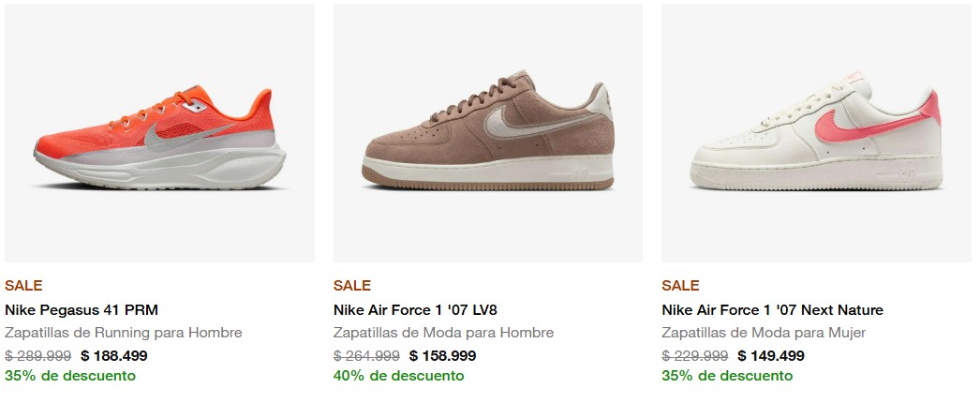Click the '40% de descuento' discount label

coord(398,377)
